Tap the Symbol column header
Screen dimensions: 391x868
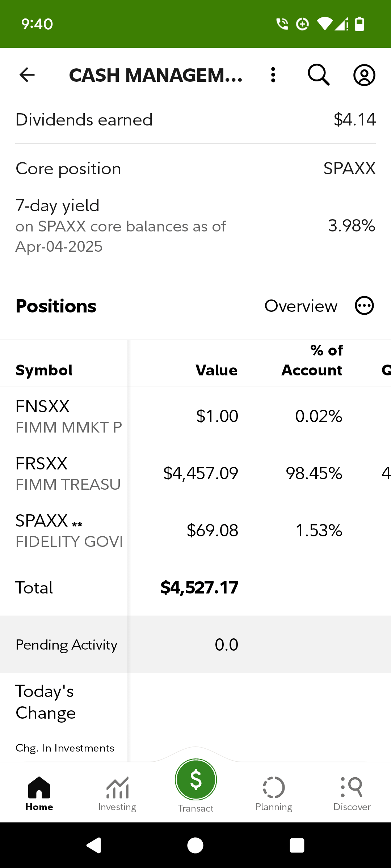(44, 370)
